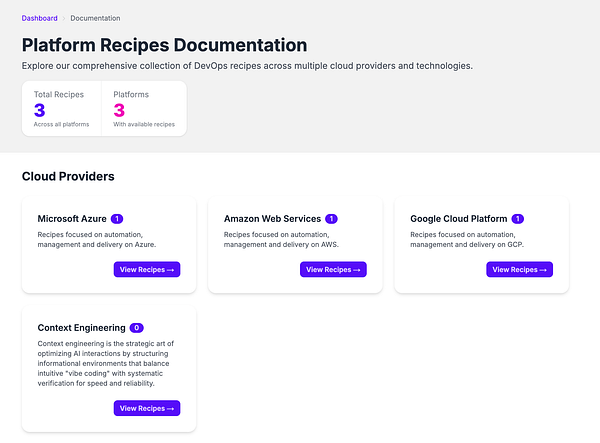Click the 'With available recipes' caption

(144, 124)
